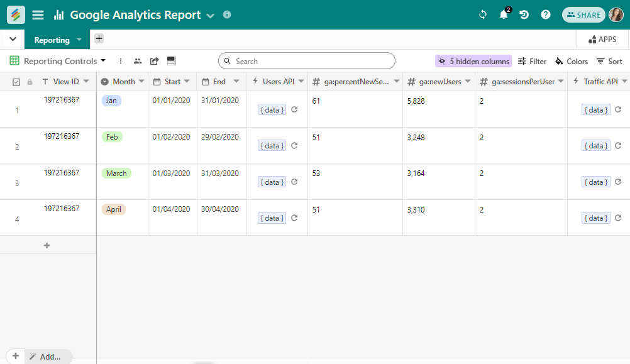Open ga:sessionsPerUser column dropdown
The height and width of the screenshot is (364, 630).
[561, 81]
